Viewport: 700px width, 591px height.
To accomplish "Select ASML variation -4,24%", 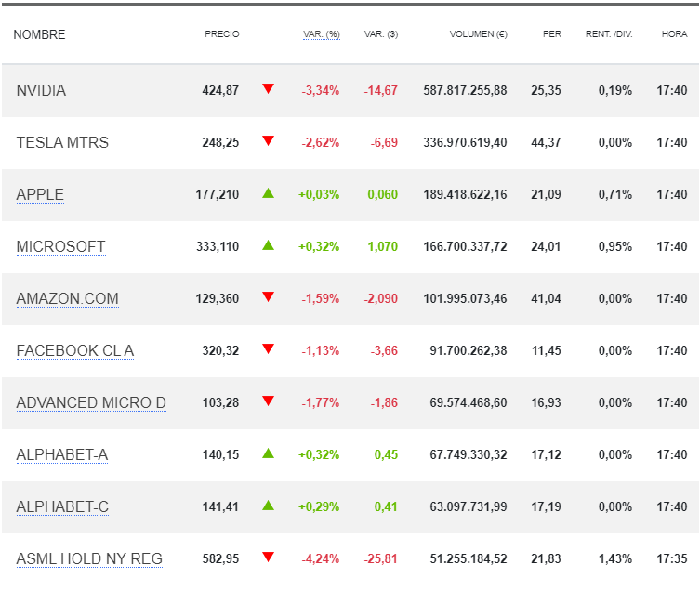I will pyautogui.click(x=321, y=558).
